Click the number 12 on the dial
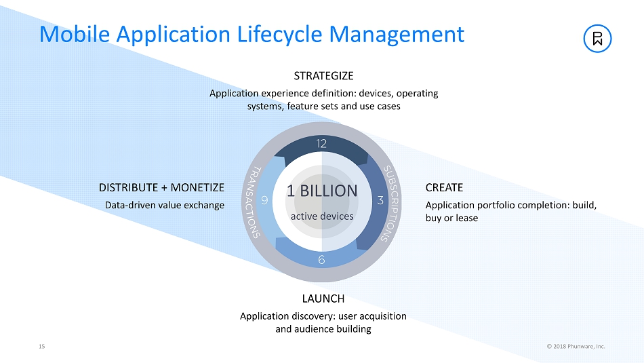 (x=321, y=143)
